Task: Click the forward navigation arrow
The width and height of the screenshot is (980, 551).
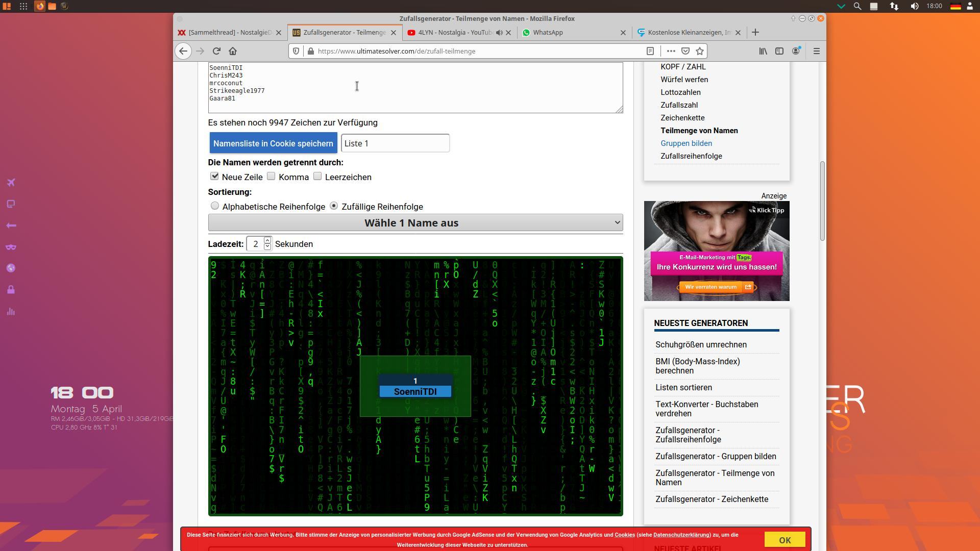Action: click(200, 51)
